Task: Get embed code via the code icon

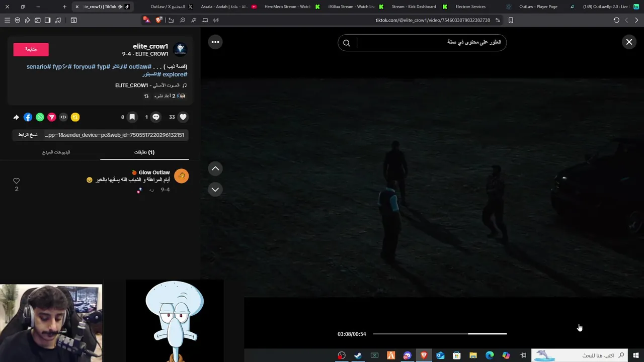Action: click(x=63, y=117)
